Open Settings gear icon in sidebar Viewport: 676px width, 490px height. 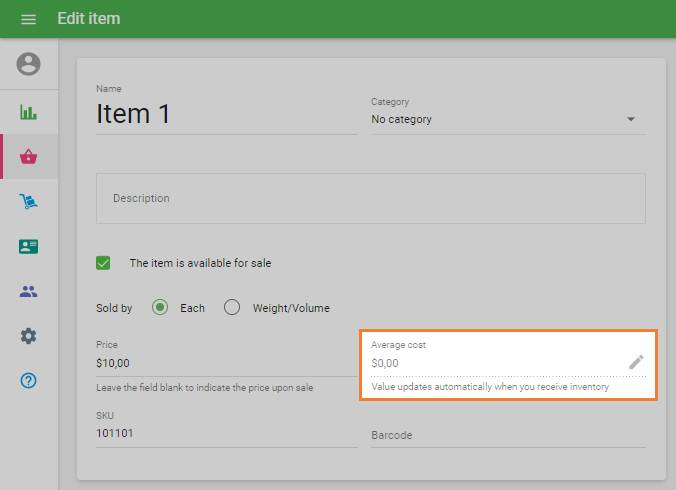(29, 336)
